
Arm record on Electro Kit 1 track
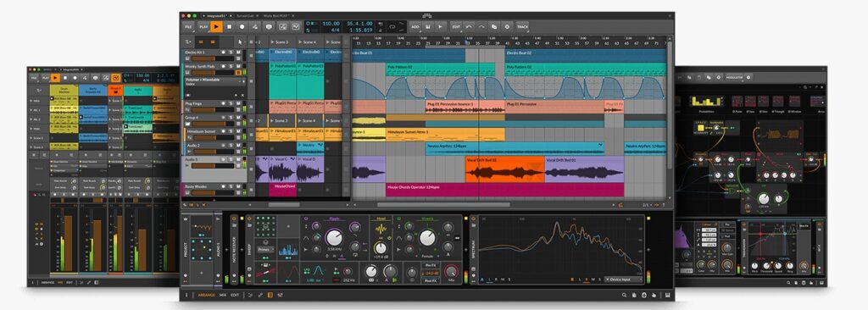[223, 52]
